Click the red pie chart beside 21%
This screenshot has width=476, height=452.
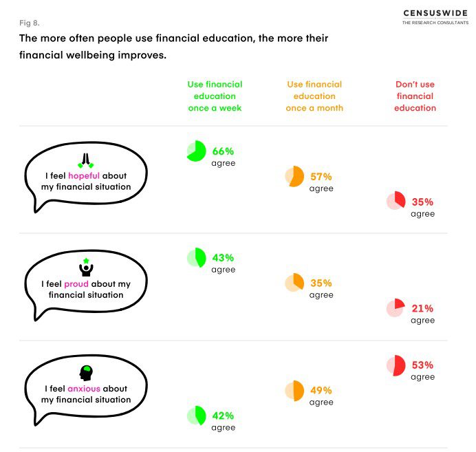click(x=396, y=308)
